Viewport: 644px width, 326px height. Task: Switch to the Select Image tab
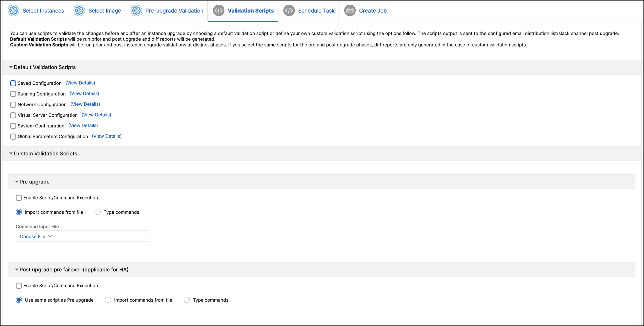97,11
